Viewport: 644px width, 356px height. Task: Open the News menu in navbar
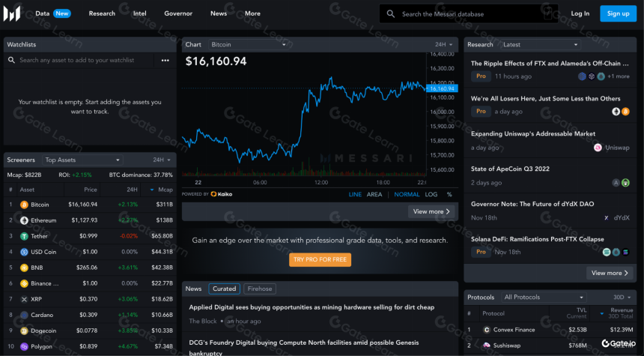pos(219,13)
